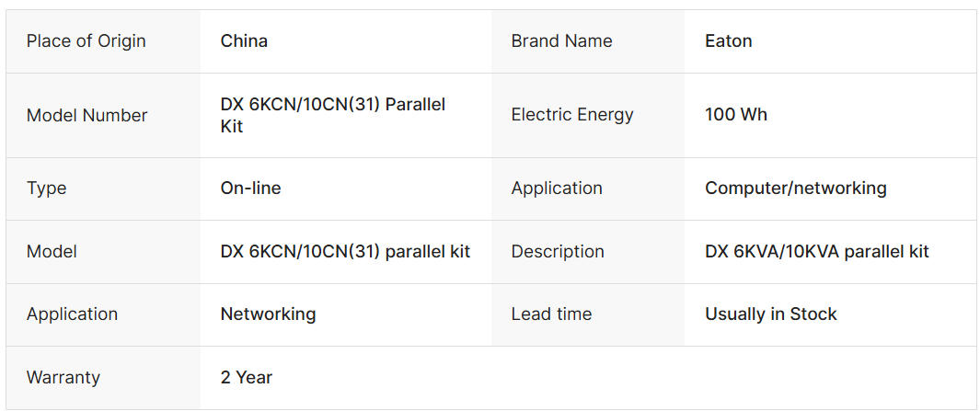
Task: Click the Model Number label
Action: click(86, 116)
